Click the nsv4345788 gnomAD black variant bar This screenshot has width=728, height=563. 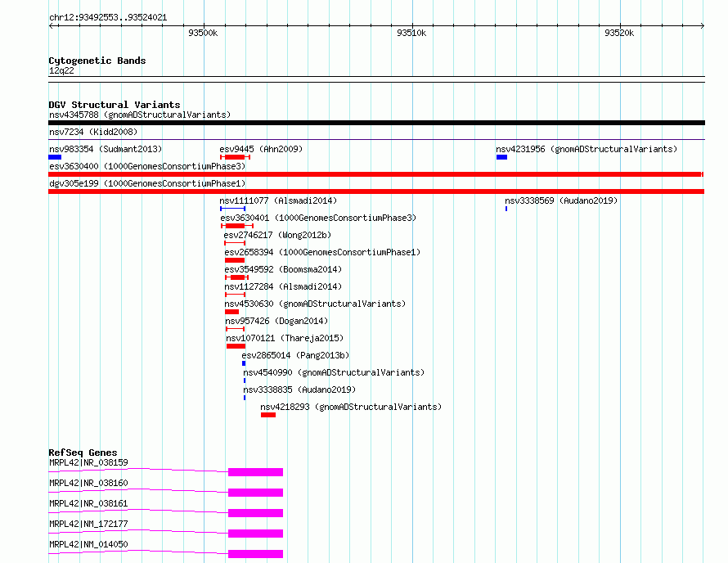376,123
